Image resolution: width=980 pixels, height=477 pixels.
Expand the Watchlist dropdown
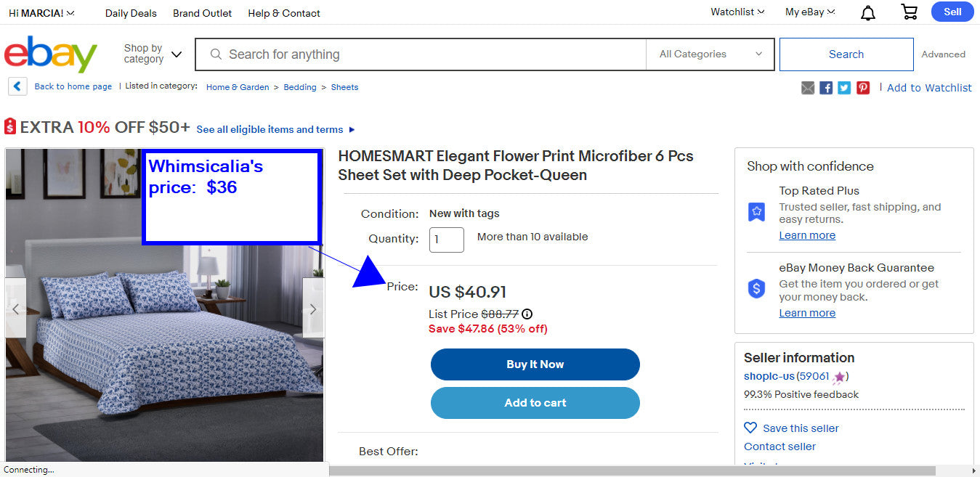737,12
